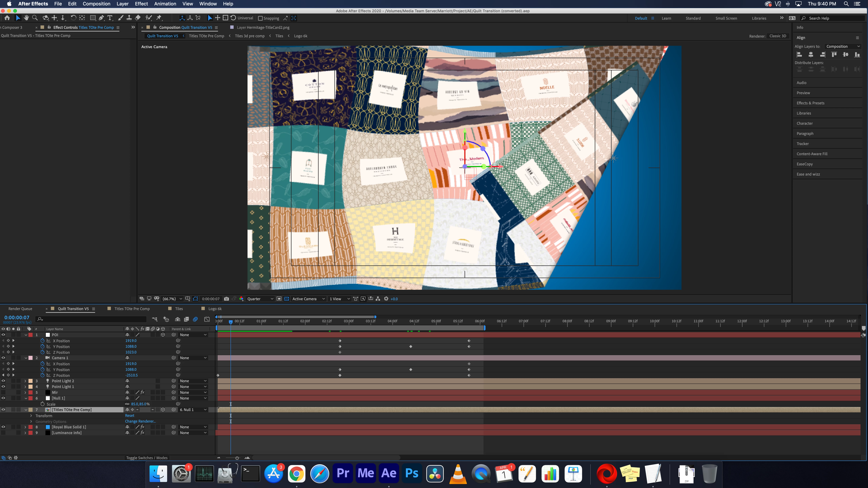Image resolution: width=868 pixels, height=488 pixels.
Task: Open the Quarter resolution dropdown
Action: (x=260, y=299)
